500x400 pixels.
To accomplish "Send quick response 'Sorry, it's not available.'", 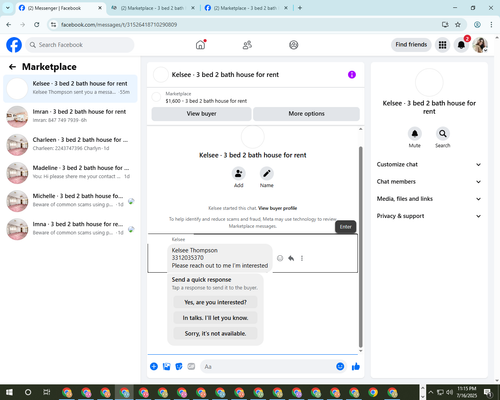I will click(x=215, y=333).
